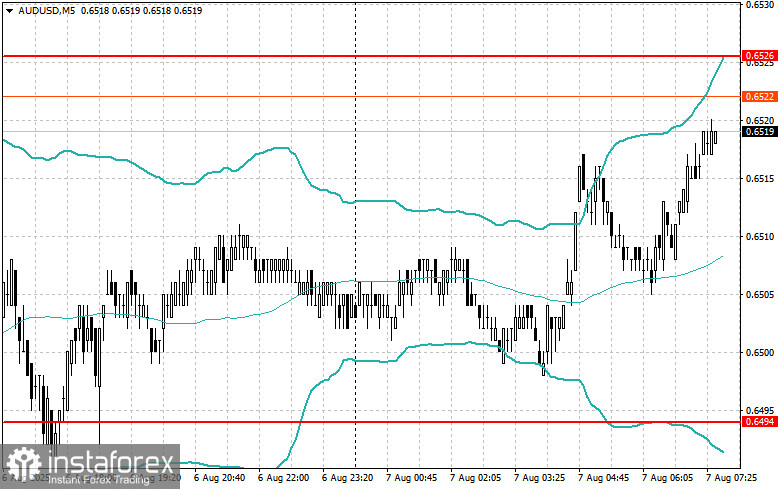Image resolution: width=781 pixels, height=489 pixels.
Task: Select the OHLC values 0.6518 0.6519 in header
Action: coord(110,10)
